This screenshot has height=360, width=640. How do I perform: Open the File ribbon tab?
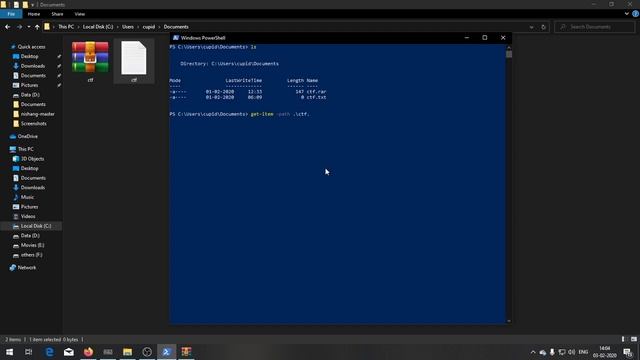pos(11,14)
